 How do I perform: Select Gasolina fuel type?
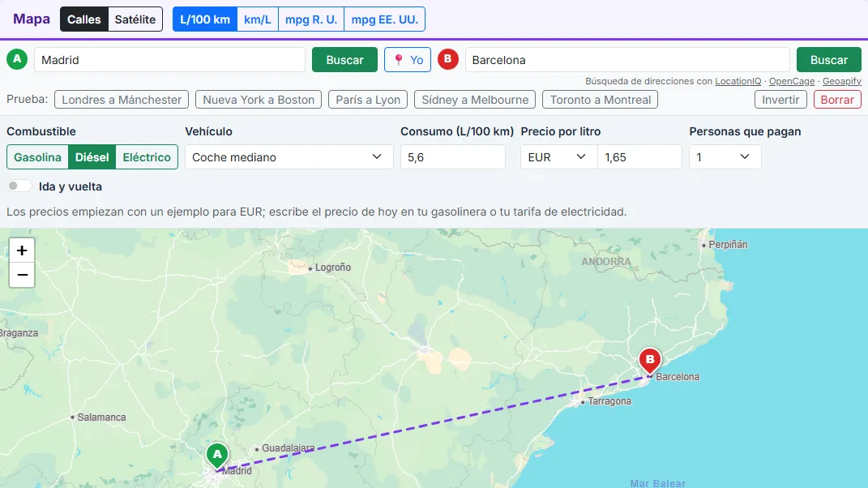click(37, 157)
